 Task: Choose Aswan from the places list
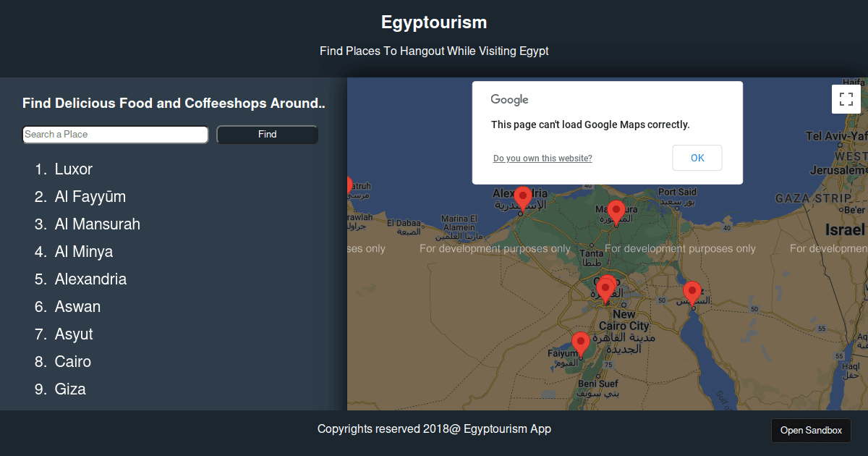pyautogui.click(x=77, y=307)
